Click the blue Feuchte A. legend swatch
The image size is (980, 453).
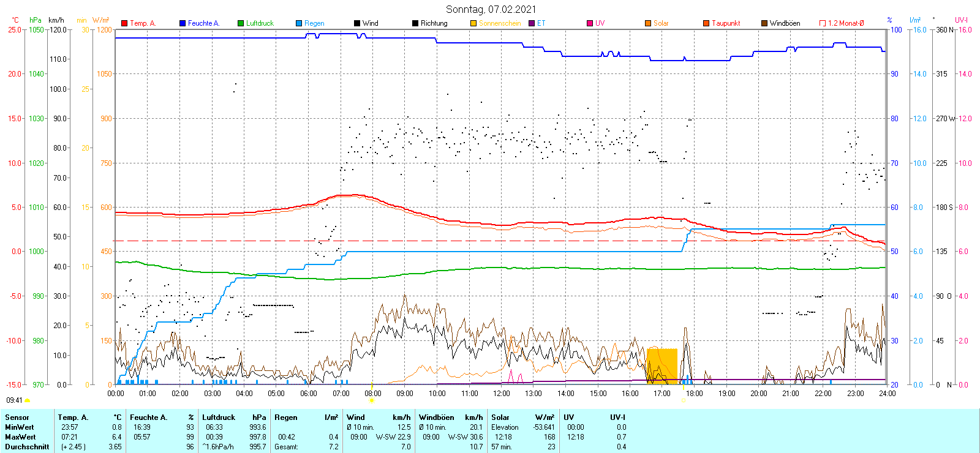pyautogui.click(x=183, y=23)
